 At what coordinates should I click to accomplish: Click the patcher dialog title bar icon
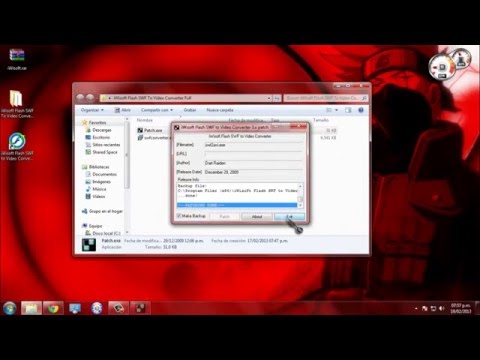(177, 127)
